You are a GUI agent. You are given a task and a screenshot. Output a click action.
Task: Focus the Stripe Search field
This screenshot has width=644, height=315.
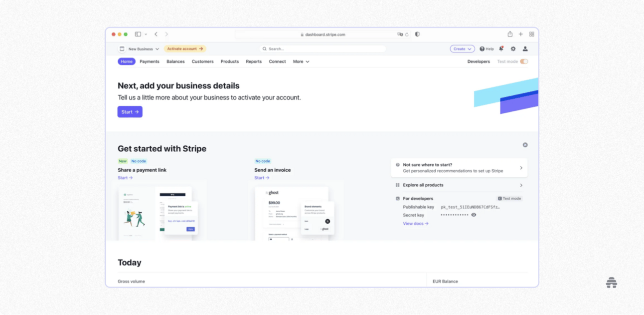click(323, 49)
